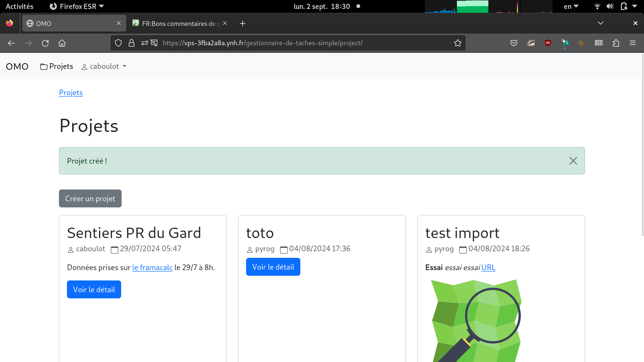Go to the browser home page
Viewport: 644px width, 362px height.
[x=62, y=43]
